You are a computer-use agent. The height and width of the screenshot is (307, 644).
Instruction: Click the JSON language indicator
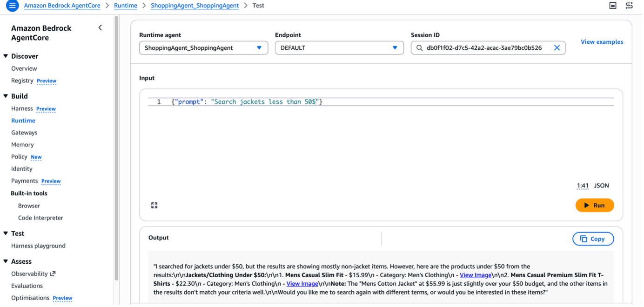pyautogui.click(x=601, y=186)
